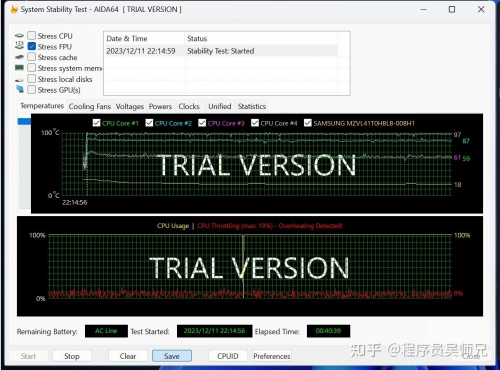Click the CPU Usage legend label
This screenshot has height=370, width=500.
pyautogui.click(x=173, y=226)
